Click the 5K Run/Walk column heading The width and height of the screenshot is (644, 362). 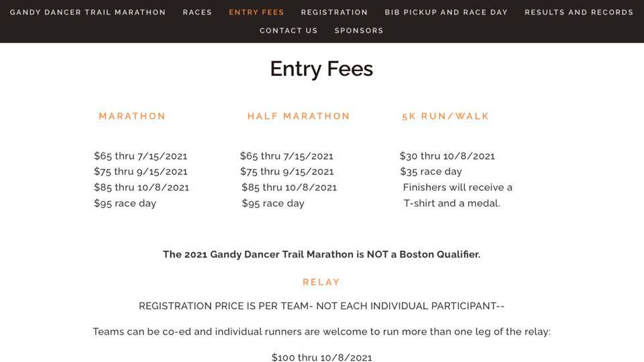click(445, 116)
